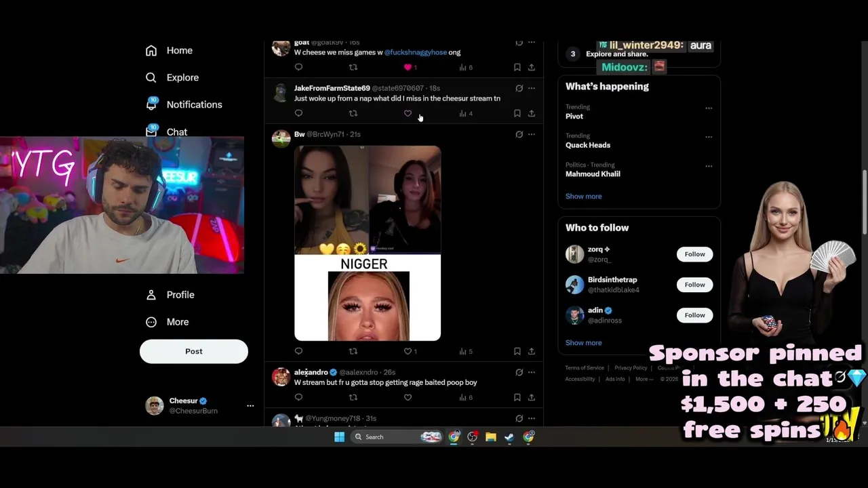Reply to alexandro's tweet
The width and height of the screenshot is (868, 488).
pyautogui.click(x=298, y=397)
